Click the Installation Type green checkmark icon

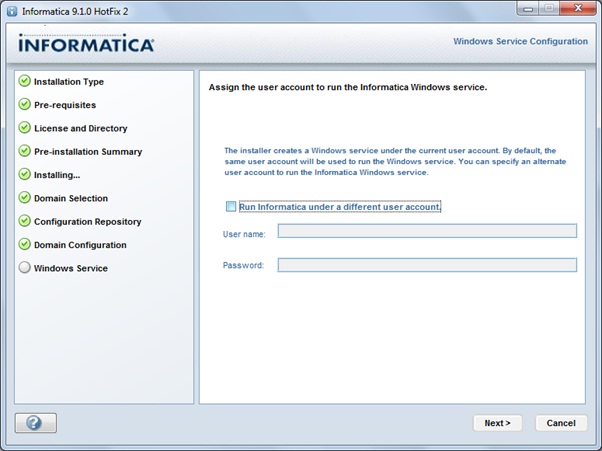(x=25, y=81)
